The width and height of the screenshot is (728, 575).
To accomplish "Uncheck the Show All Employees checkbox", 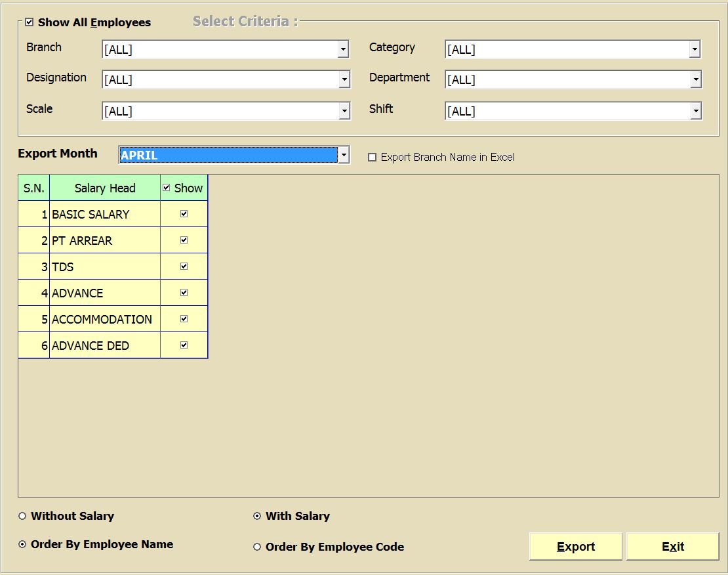I will 29,22.
